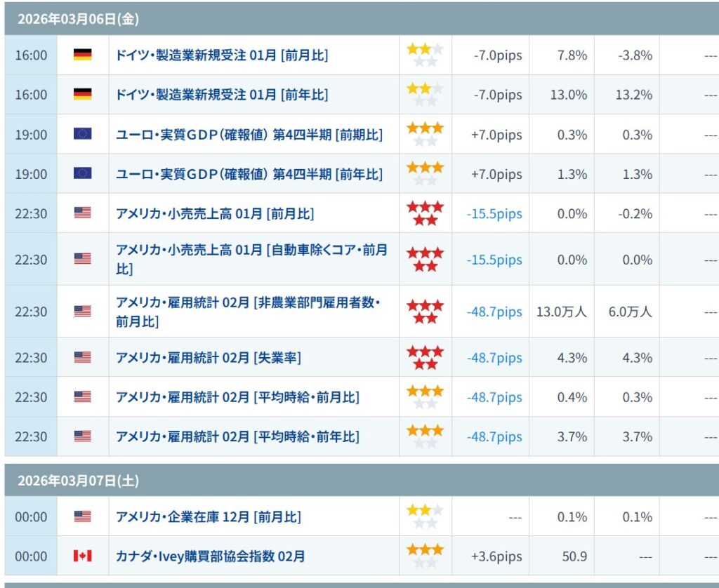Click EU flag in 実質GDP [前期比] row
Viewport: 719px width, 588px height.
(x=82, y=134)
